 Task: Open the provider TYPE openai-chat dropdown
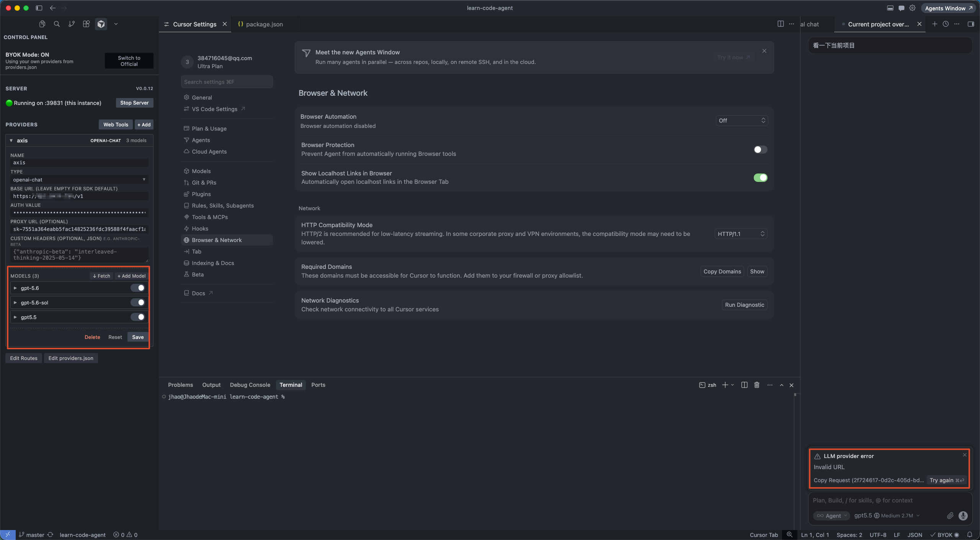coord(79,180)
